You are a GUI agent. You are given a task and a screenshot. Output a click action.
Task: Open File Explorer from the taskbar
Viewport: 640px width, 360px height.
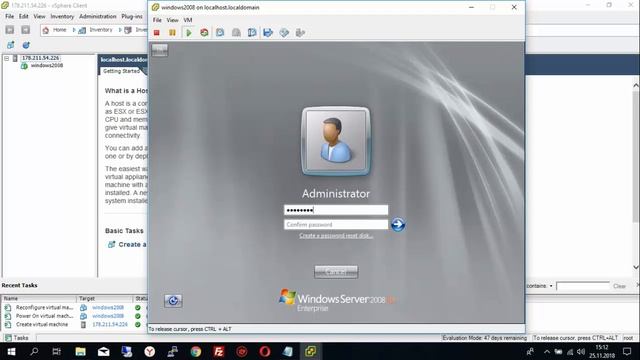[x=80, y=351]
